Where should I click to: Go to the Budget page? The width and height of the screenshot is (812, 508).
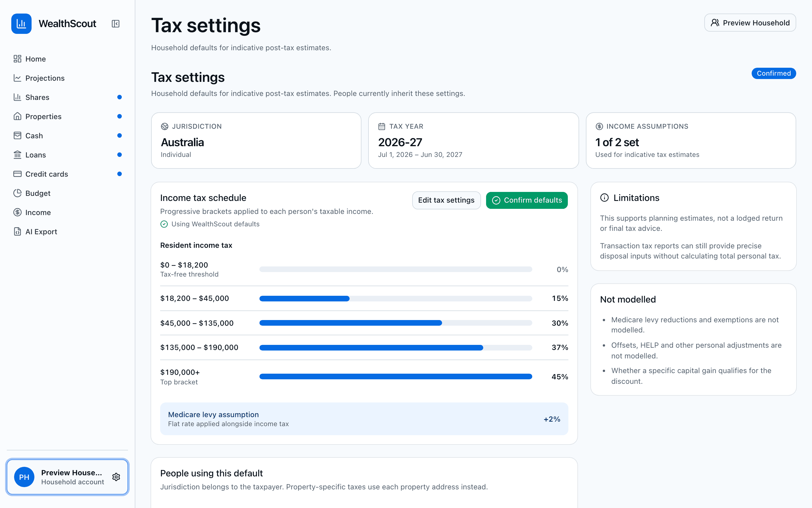coord(67,193)
